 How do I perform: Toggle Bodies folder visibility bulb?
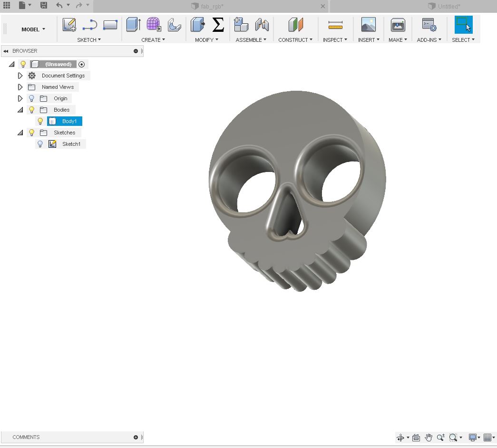click(32, 110)
